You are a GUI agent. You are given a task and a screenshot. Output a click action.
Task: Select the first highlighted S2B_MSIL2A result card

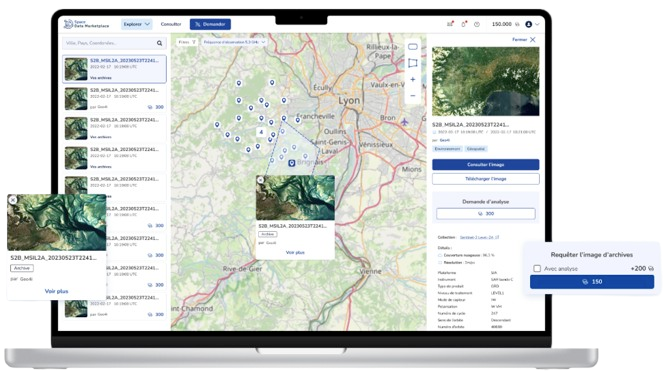click(x=114, y=69)
